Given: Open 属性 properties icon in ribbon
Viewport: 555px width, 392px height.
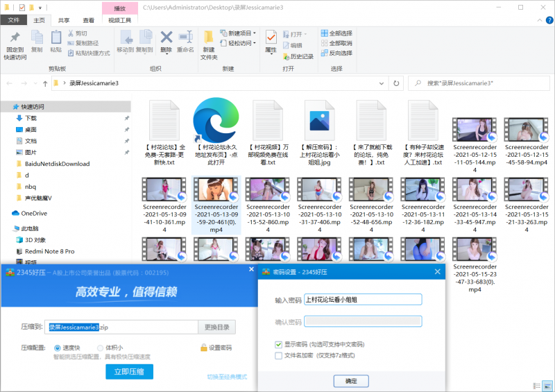Looking at the screenshot, I should (271, 37).
